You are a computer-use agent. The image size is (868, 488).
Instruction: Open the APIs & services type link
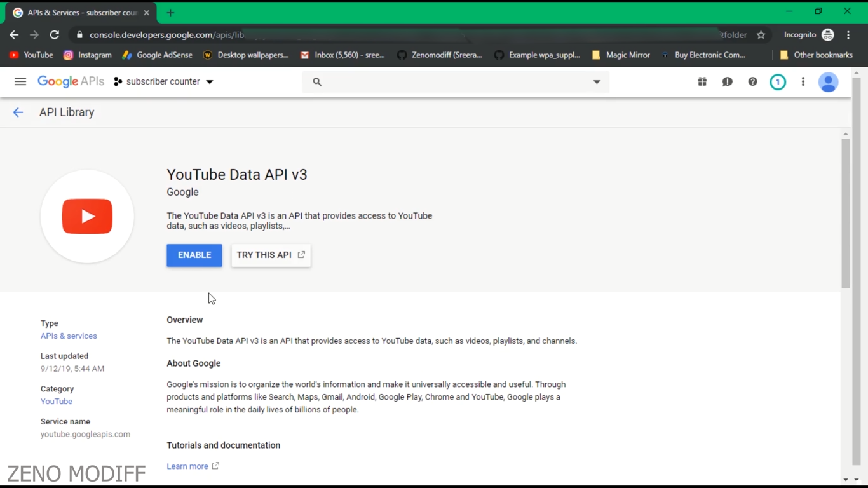[69, 336]
